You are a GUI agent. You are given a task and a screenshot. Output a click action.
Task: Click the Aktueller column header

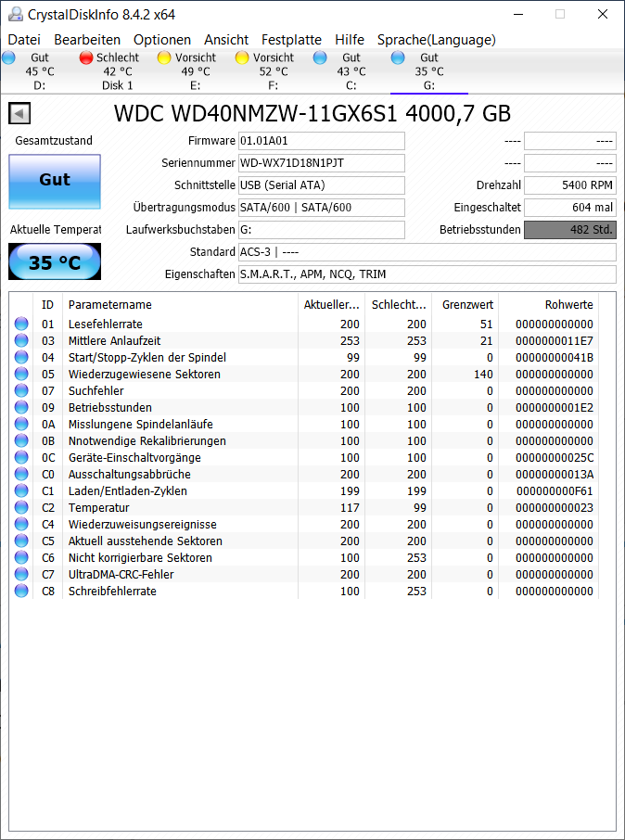331,304
